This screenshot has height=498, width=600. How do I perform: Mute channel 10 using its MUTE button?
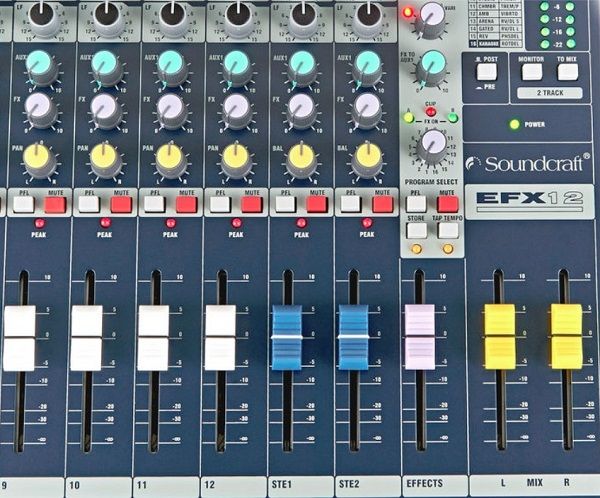point(121,205)
